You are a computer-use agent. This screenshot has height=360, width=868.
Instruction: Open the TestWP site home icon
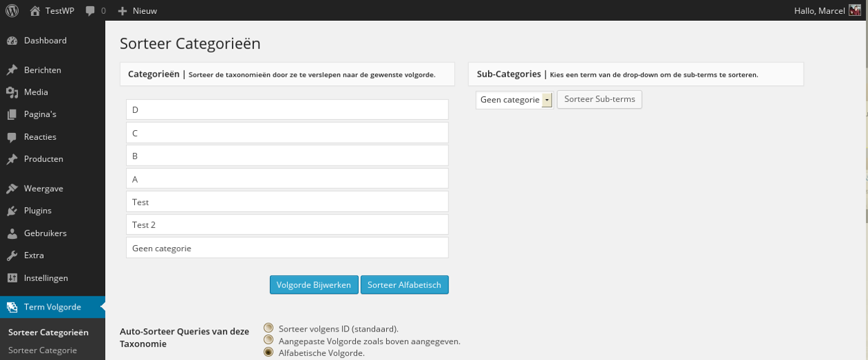coord(35,10)
